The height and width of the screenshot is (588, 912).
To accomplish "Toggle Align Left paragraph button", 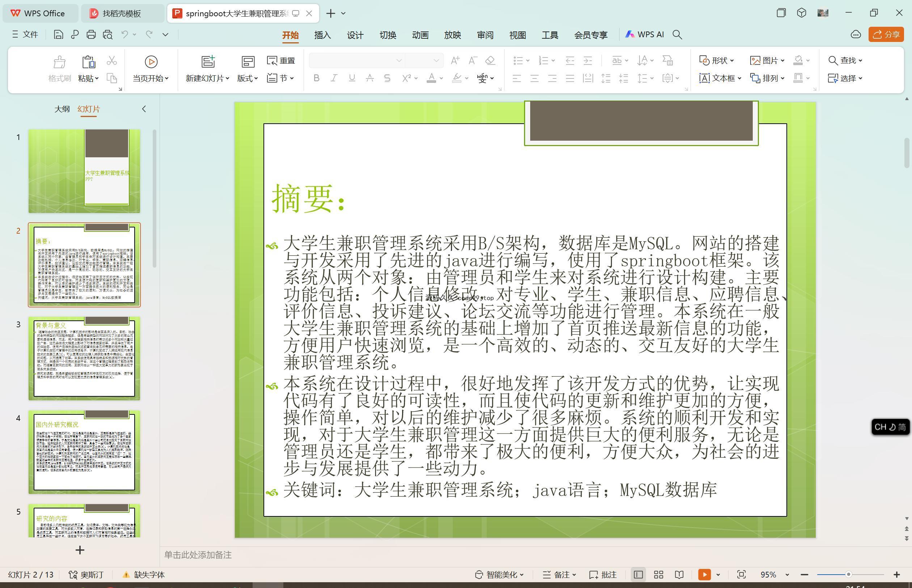I will point(516,78).
